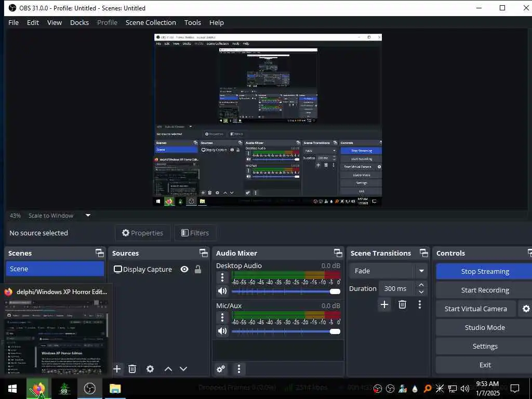Viewport: 532px width, 399px height.
Task: Open the File menu
Action: tap(14, 22)
